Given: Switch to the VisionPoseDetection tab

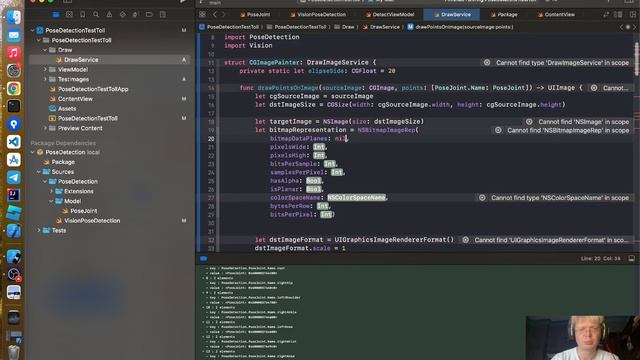Looking at the screenshot, I should tap(318, 15).
